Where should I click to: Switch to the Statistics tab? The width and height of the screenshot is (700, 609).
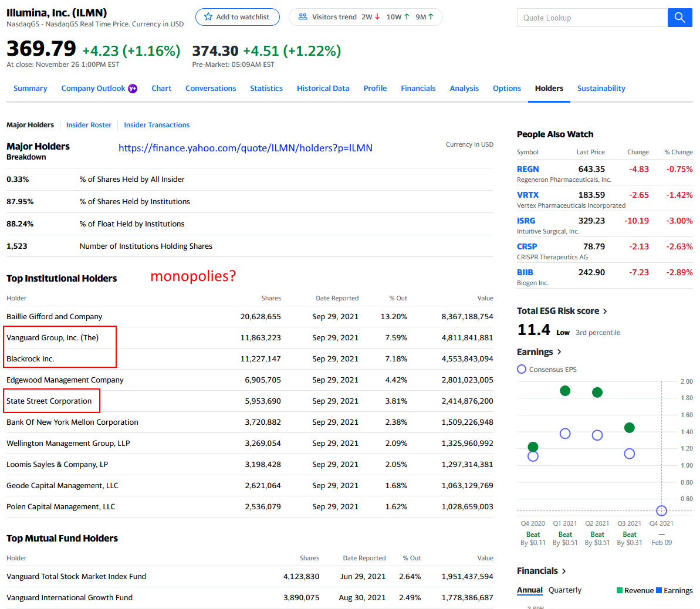tap(266, 89)
